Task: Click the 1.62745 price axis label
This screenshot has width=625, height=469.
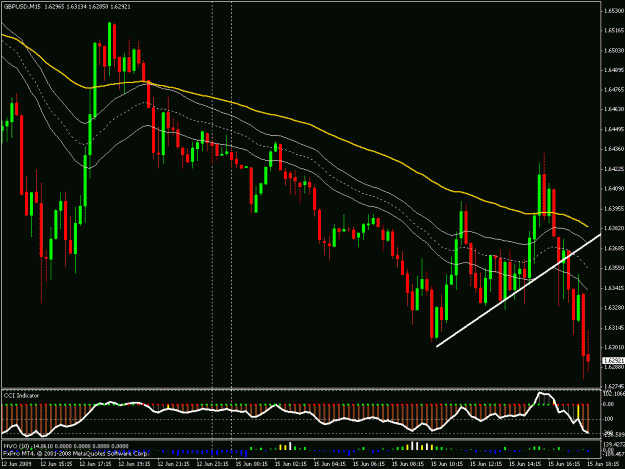Action: pos(614,386)
